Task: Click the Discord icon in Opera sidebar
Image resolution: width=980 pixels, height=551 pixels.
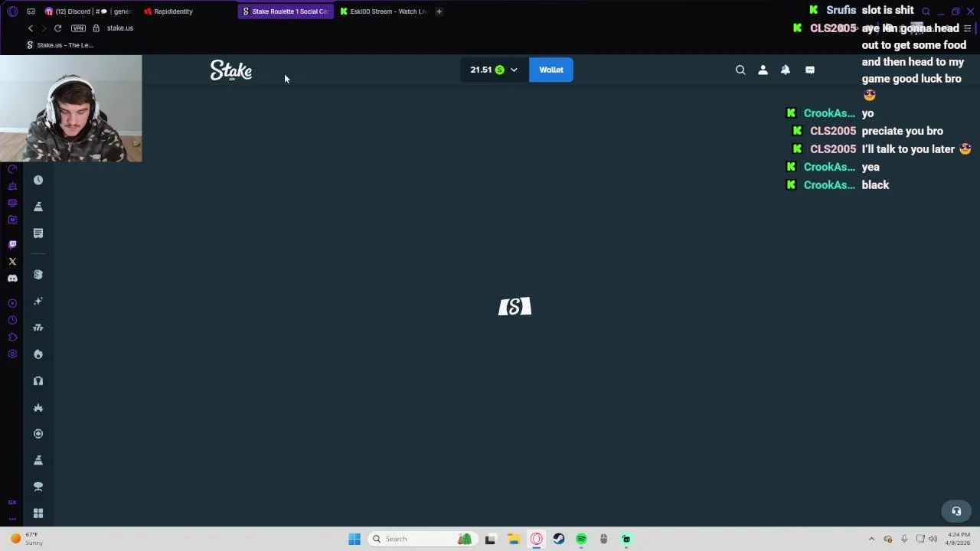Action: 12,279
